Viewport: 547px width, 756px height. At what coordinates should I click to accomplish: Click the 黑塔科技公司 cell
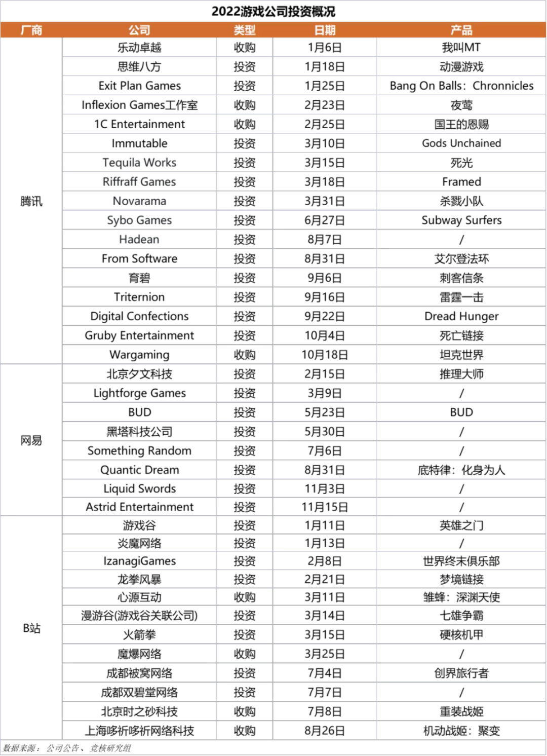pos(139,432)
